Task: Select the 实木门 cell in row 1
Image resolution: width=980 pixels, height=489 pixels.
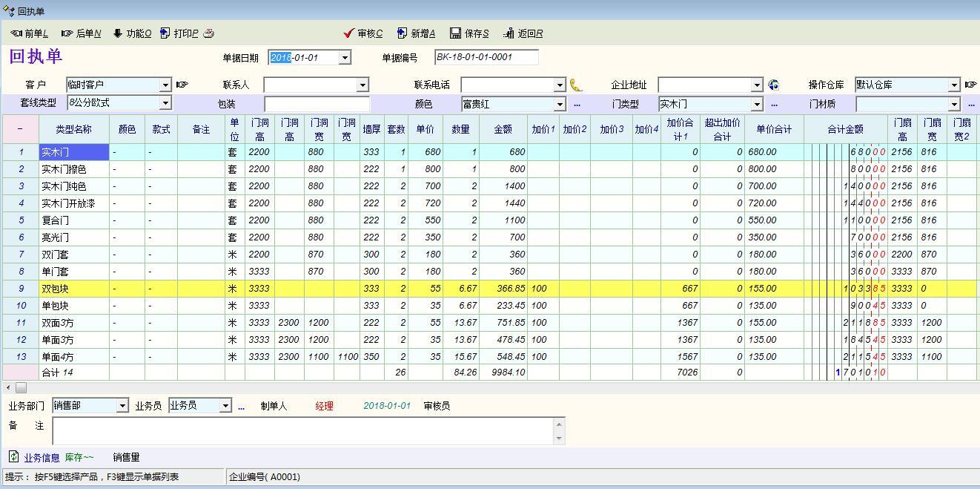Action: click(x=73, y=152)
